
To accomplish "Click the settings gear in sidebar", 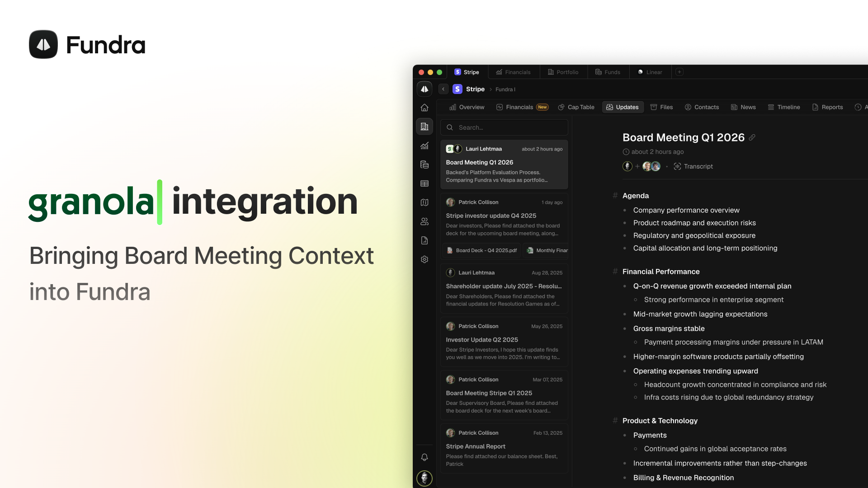I will [x=424, y=259].
